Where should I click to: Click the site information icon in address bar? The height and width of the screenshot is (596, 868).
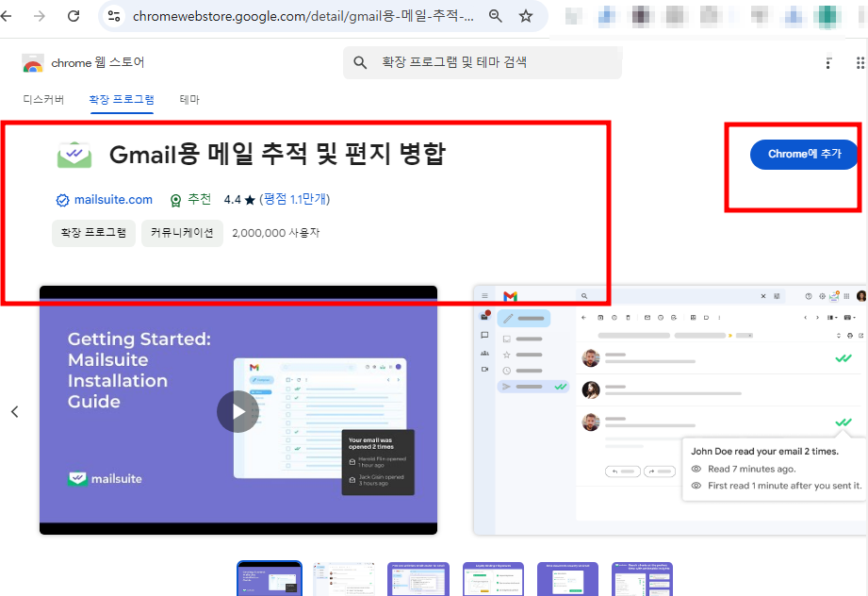coord(113,16)
